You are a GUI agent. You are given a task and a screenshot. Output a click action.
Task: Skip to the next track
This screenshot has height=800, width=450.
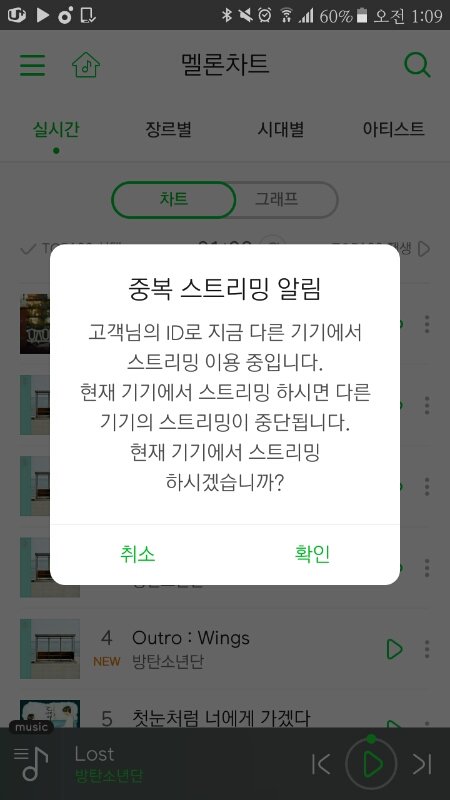[x=422, y=764]
